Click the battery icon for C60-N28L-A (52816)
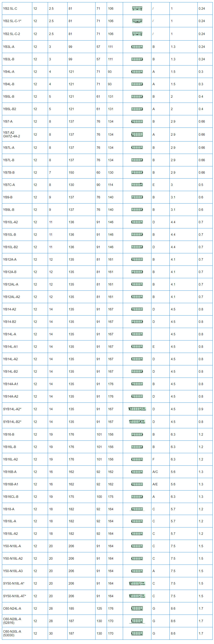The width and height of the screenshot is (214, 644). [x=137, y=621]
